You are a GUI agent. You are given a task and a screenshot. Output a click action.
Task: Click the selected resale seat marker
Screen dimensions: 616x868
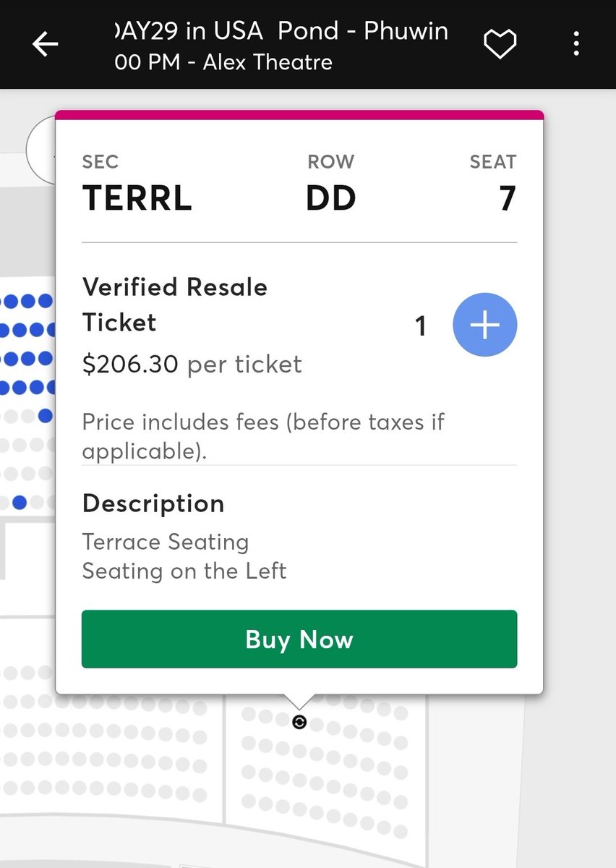click(299, 721)
